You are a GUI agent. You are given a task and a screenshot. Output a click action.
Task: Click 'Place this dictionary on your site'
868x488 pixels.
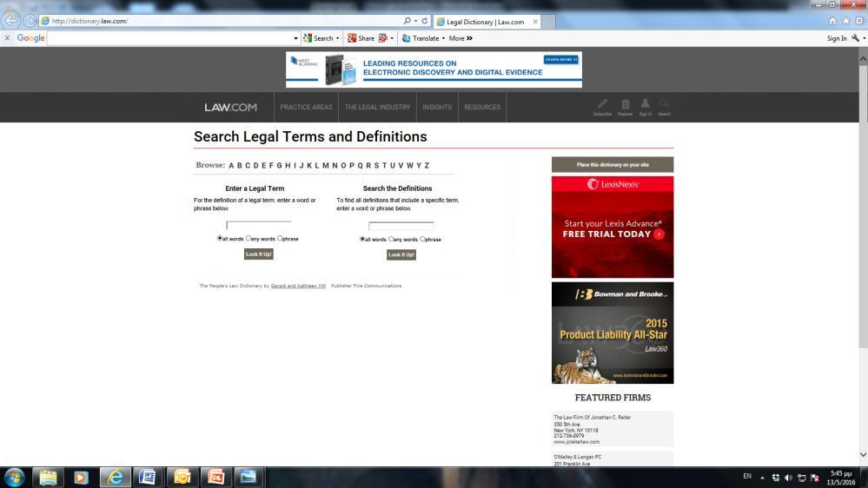(x=613, y=164)
